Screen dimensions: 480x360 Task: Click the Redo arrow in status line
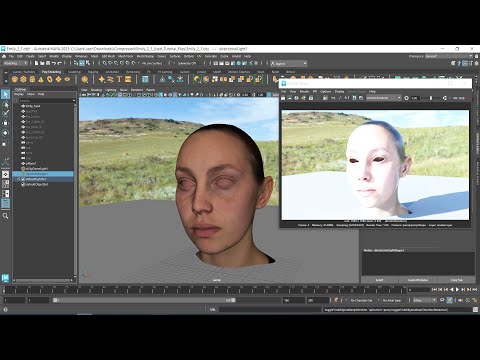(60, 63)
